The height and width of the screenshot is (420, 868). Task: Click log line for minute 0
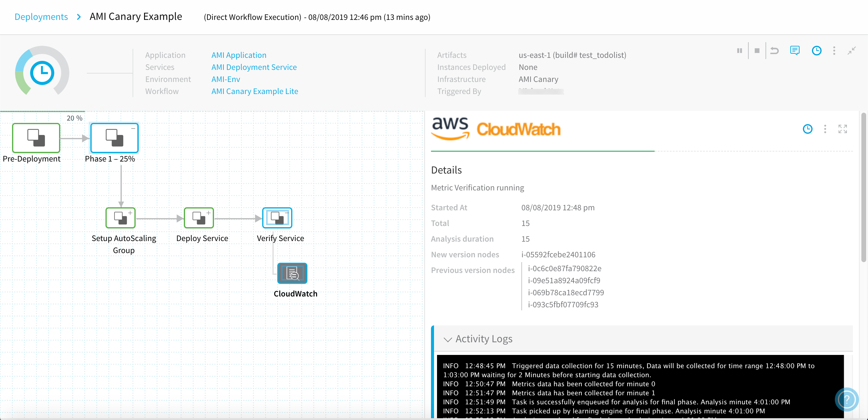click(549, 384)
